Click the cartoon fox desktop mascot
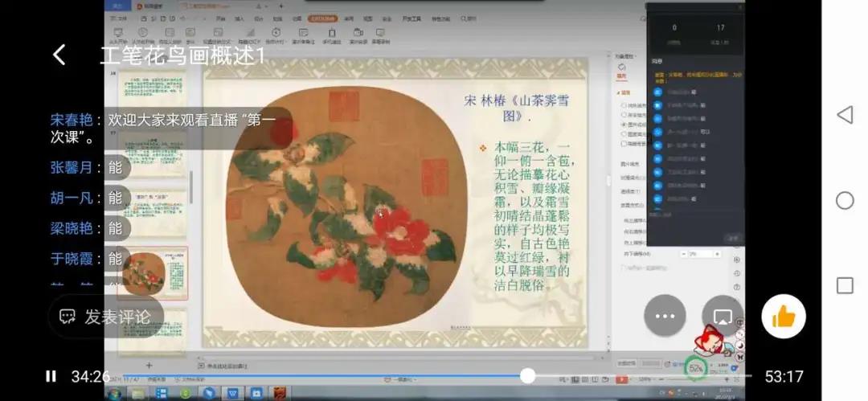 coord(712,341)
